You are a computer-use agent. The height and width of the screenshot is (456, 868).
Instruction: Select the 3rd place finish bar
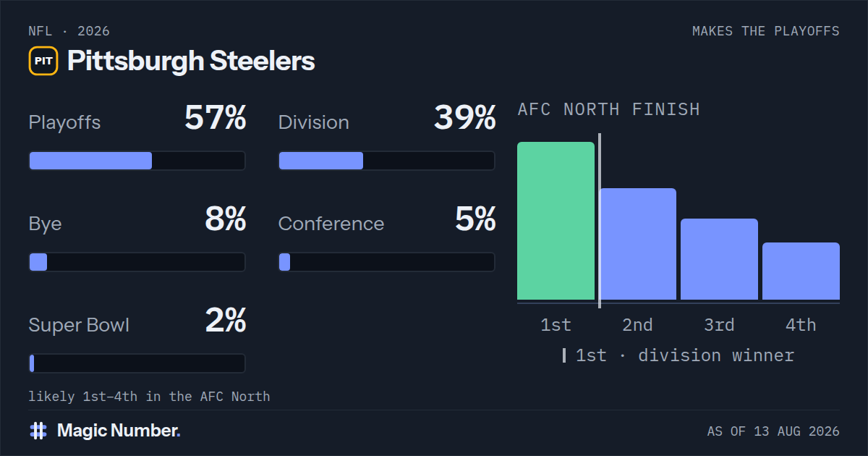pos(719,259)
